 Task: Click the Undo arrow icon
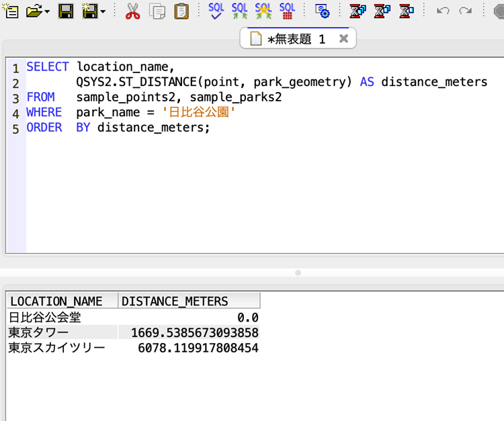click(x=442, y=11)
